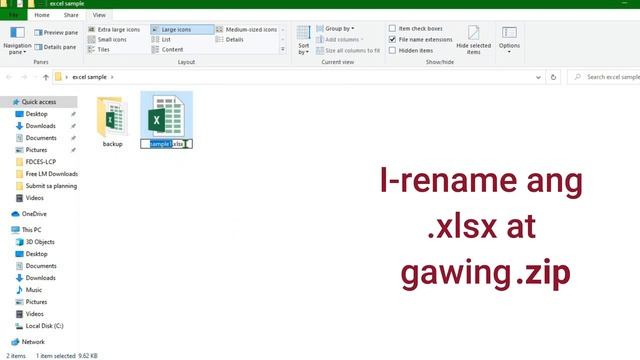
Task: Open the Sort by menu
Action: pos(303,40)
